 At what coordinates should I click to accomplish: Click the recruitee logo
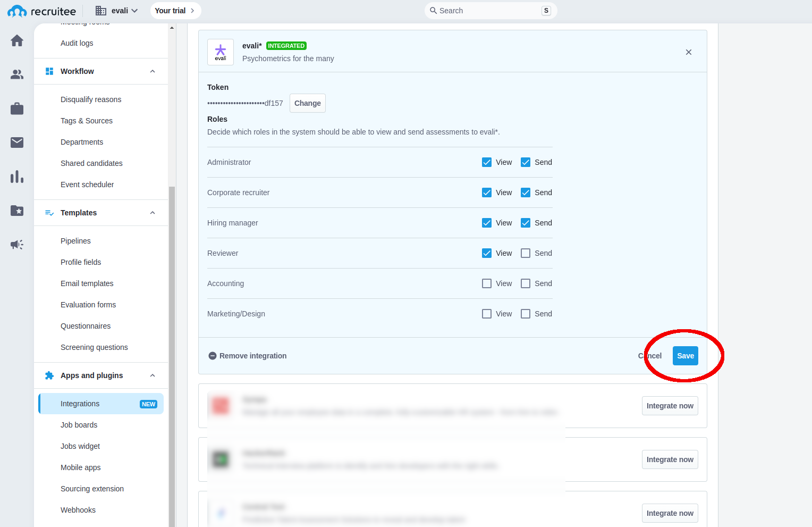coord(41,11)
